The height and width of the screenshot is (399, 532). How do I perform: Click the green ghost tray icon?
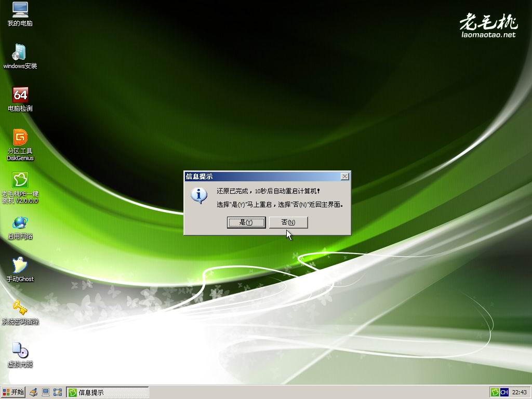[x=495, y=392]
